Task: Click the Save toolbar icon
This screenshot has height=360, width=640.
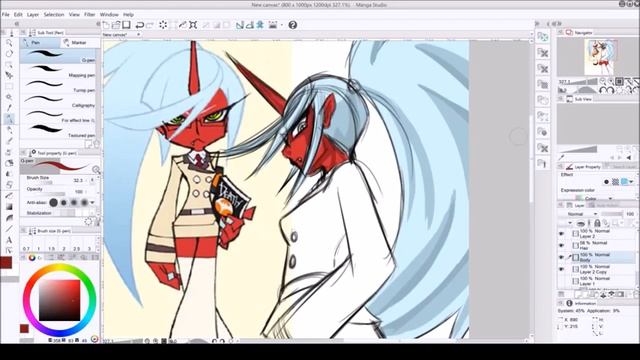Action: coord(126,25)
